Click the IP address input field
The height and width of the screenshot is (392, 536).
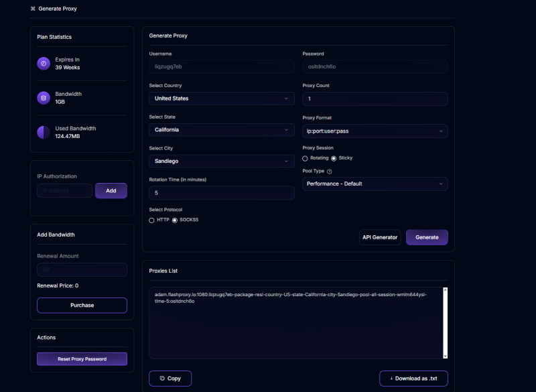pyautogui.click(x=64, y=191)
